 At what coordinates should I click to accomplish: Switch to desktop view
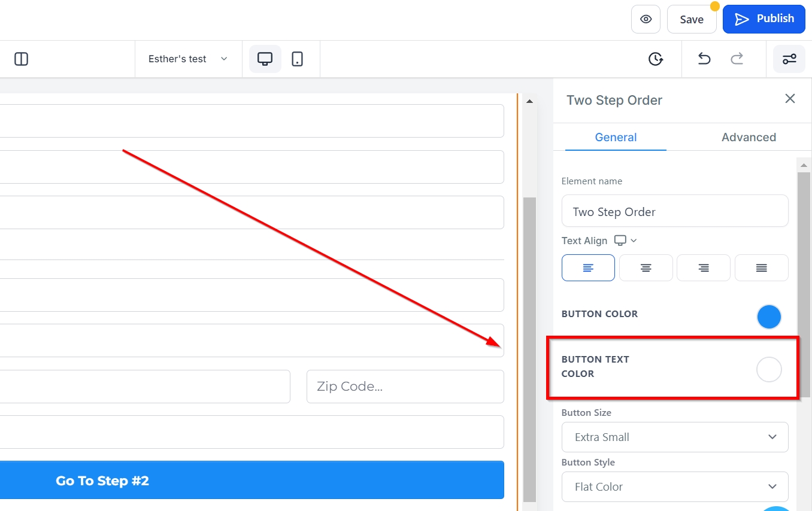pyautogui.click(x=265, y=59)
